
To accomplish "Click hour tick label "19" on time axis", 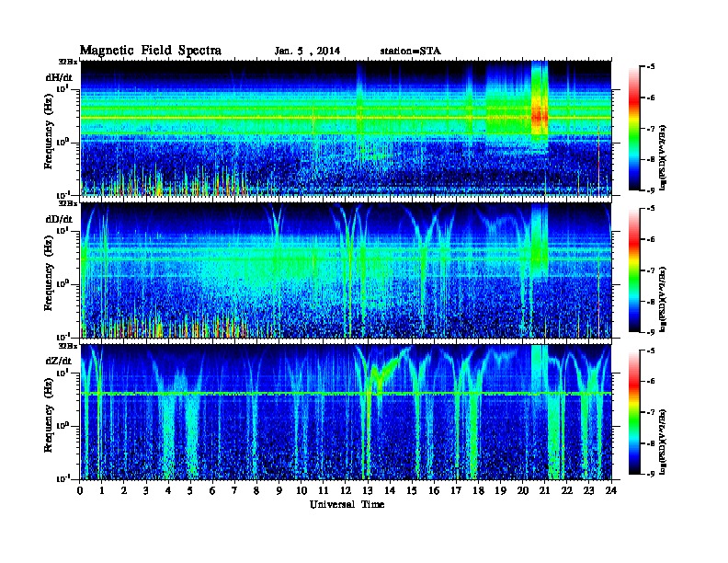I will pos(500,490).
